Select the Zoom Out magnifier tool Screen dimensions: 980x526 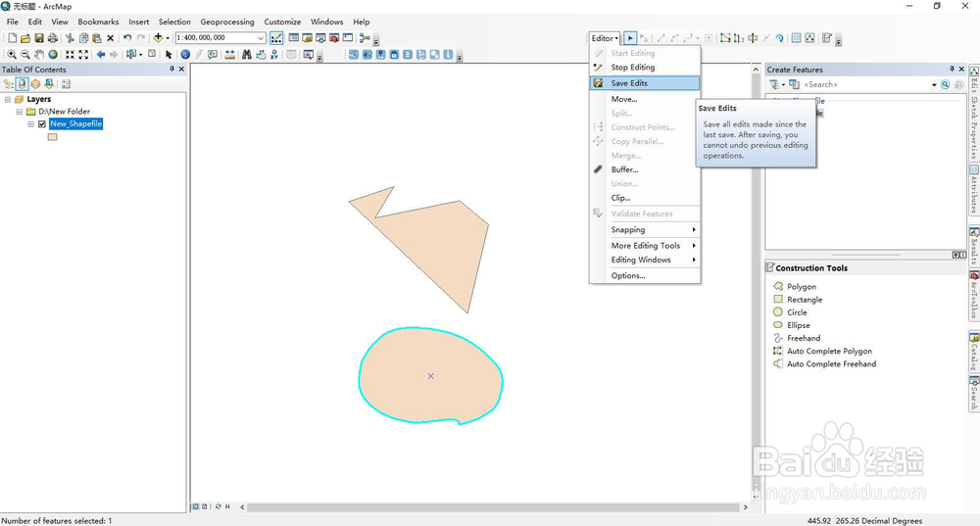(25, 55)
